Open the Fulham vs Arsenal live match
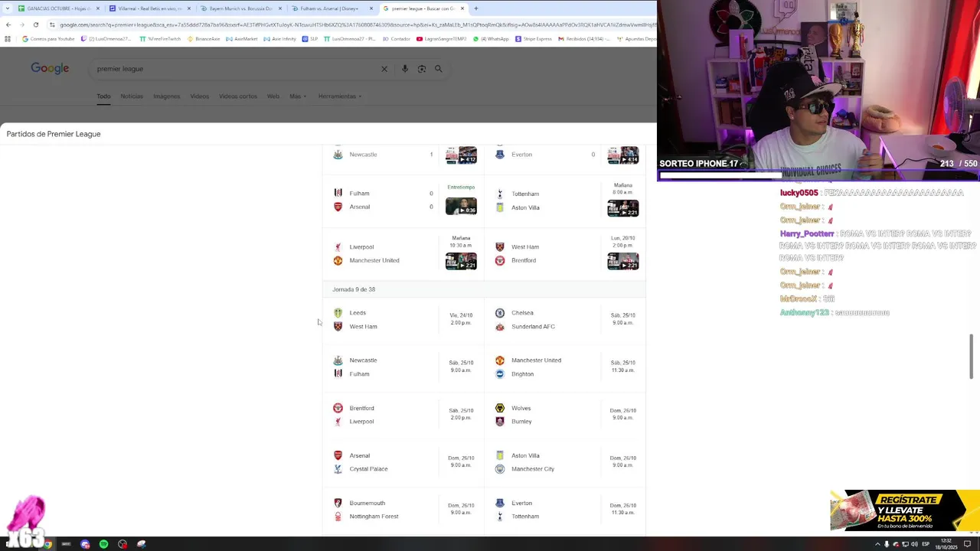This screenshot has width=980, height=551. (403, 201)
